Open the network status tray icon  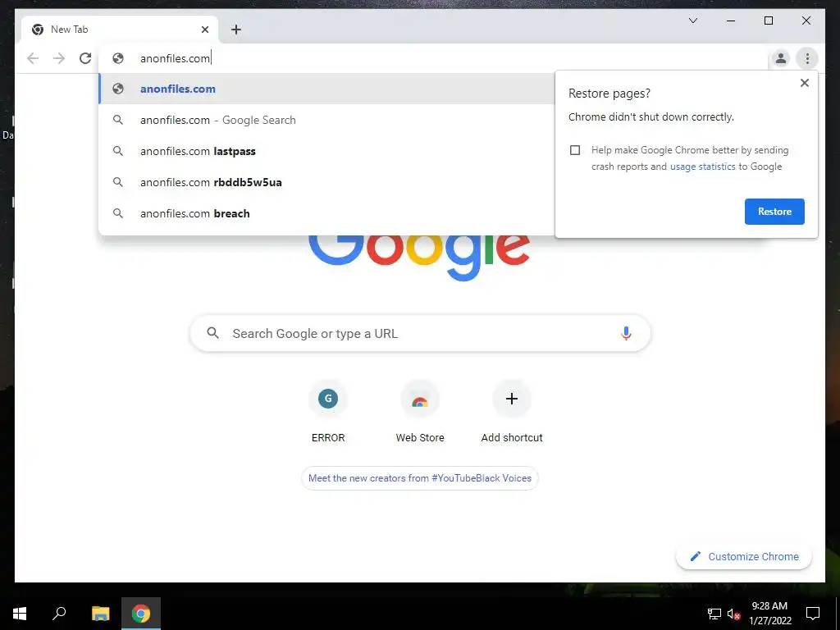(714, 614)
